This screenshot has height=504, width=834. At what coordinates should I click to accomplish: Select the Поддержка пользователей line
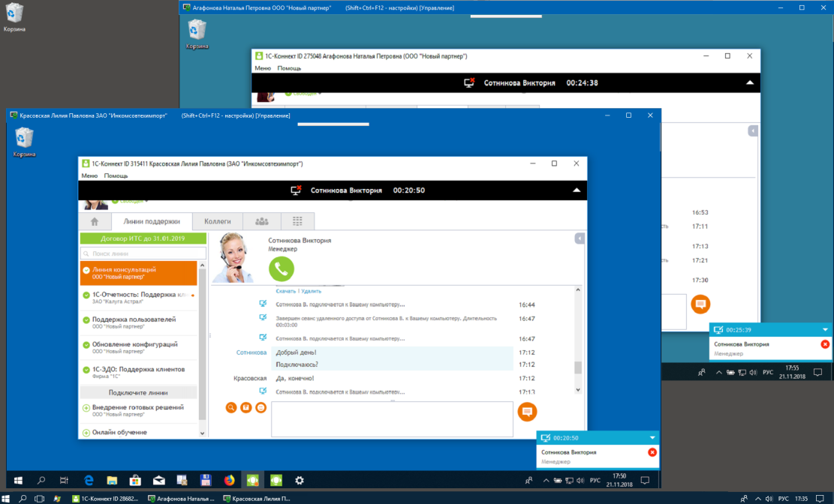[x=138, y=322]
